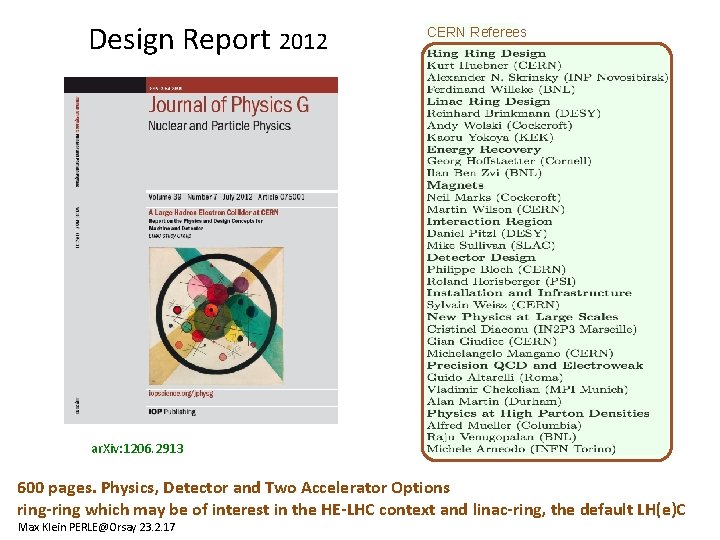Click 'A Large Hadron Electron Collider at CERN'

[x=213, y=212]
